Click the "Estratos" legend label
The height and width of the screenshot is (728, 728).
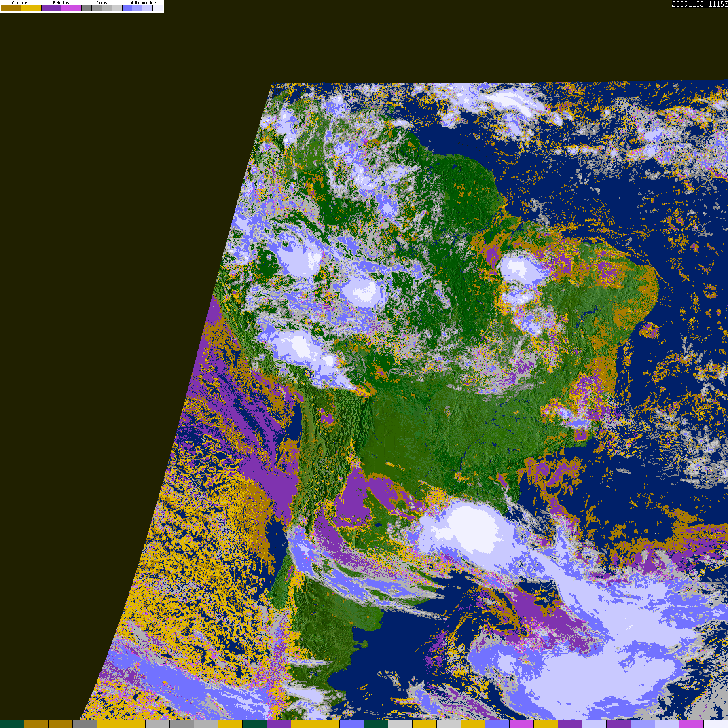pos(61,3)
